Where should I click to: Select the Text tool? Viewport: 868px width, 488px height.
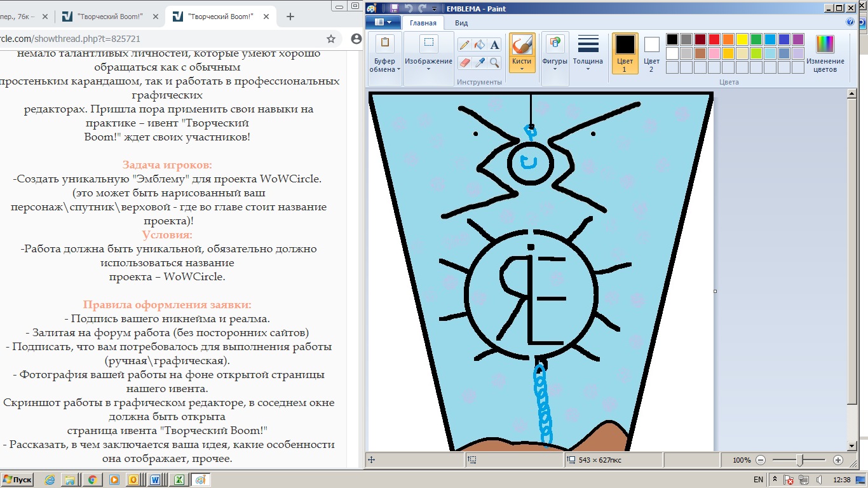click(x=494, y=44)
